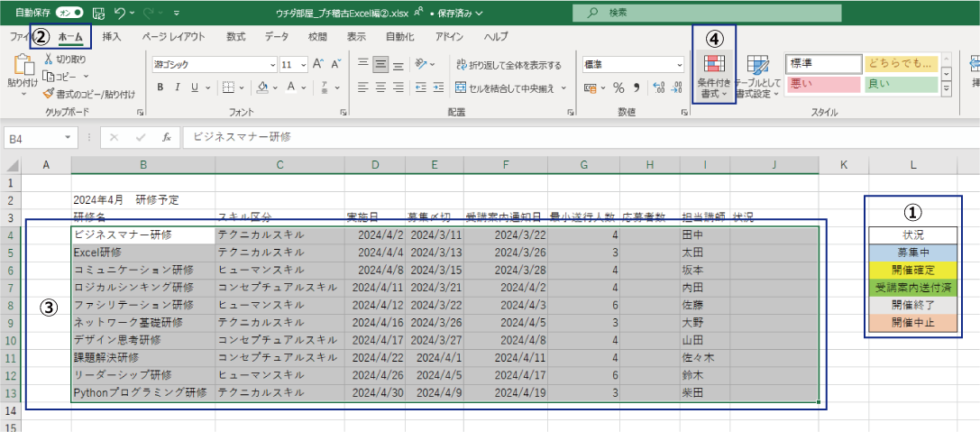Open the データ (Data) tab
Image resolution: width=980 pixels, height=432 pixels.
tap(277, 37)
